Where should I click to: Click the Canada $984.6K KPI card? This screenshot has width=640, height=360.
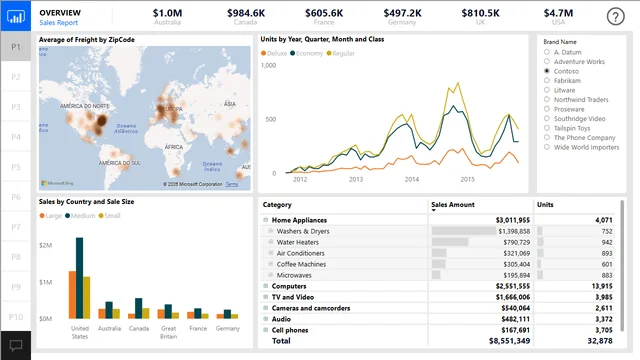click(246, 17)
